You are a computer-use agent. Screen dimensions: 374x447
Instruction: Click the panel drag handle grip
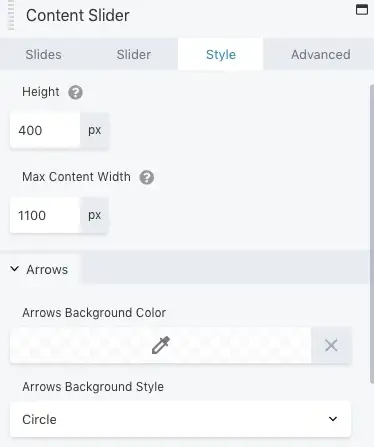click(x=11, y=15)
